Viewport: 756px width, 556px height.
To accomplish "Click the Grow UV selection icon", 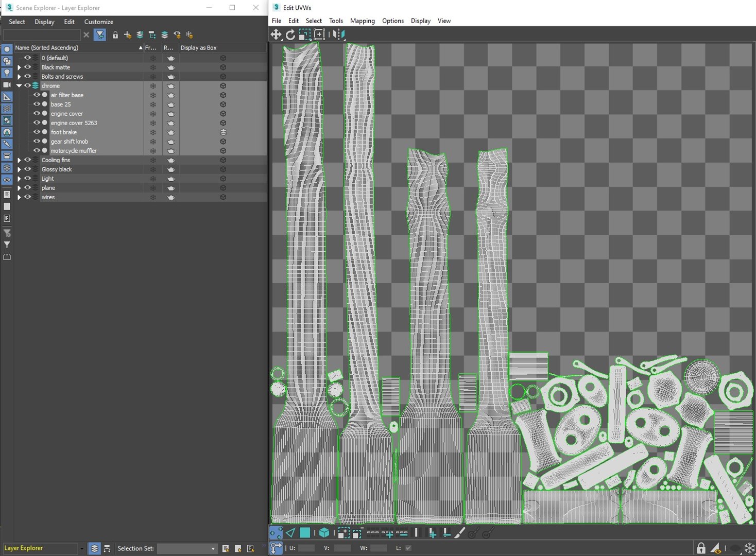I will pos(343,533).
